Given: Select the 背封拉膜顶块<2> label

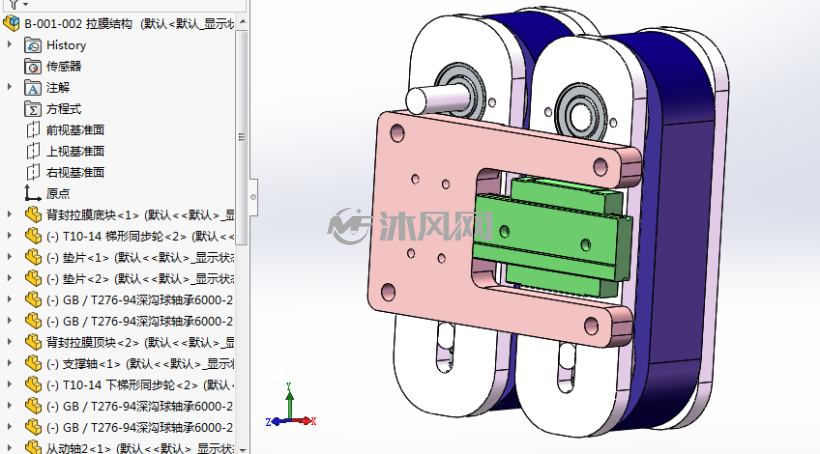Looking at the screenshot, I should click(93, 342).
